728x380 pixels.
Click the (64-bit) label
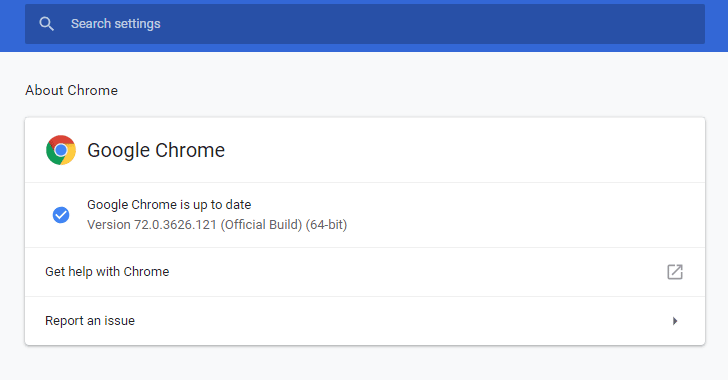pos(326,225)
